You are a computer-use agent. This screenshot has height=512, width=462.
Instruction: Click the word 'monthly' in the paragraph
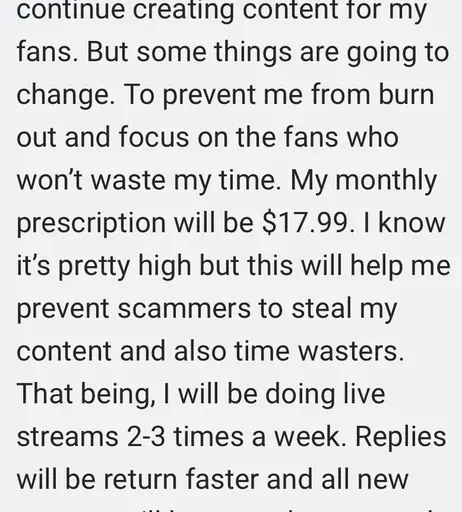click(386, 182)
